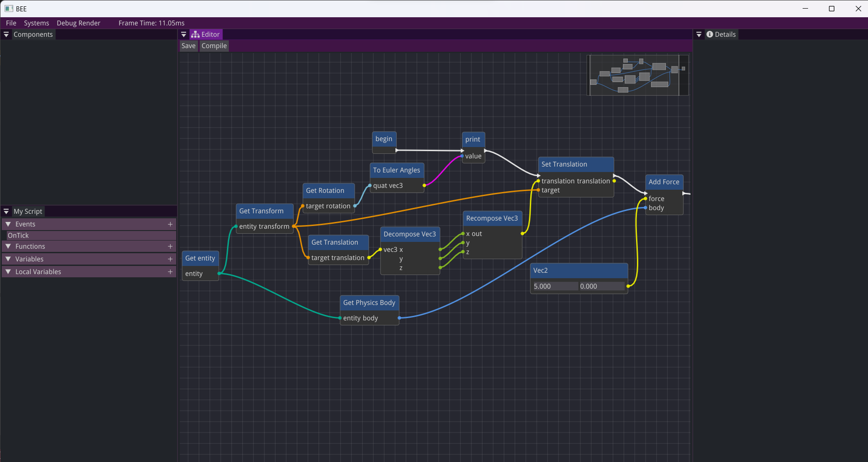
Task: Click the BEE application window icon
Action: pyautogui.click(x=9, y=9)
